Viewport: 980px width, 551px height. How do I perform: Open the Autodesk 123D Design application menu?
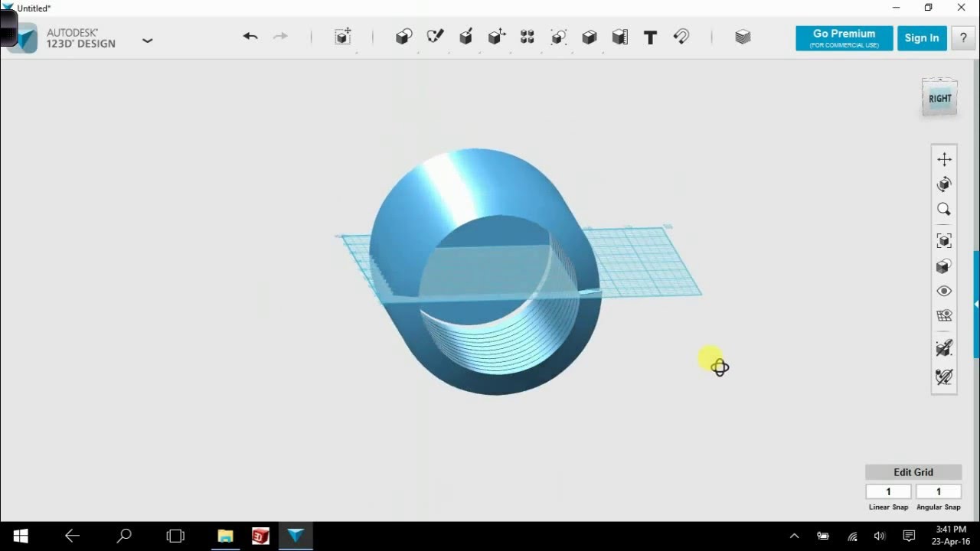[x=147, y=40]
